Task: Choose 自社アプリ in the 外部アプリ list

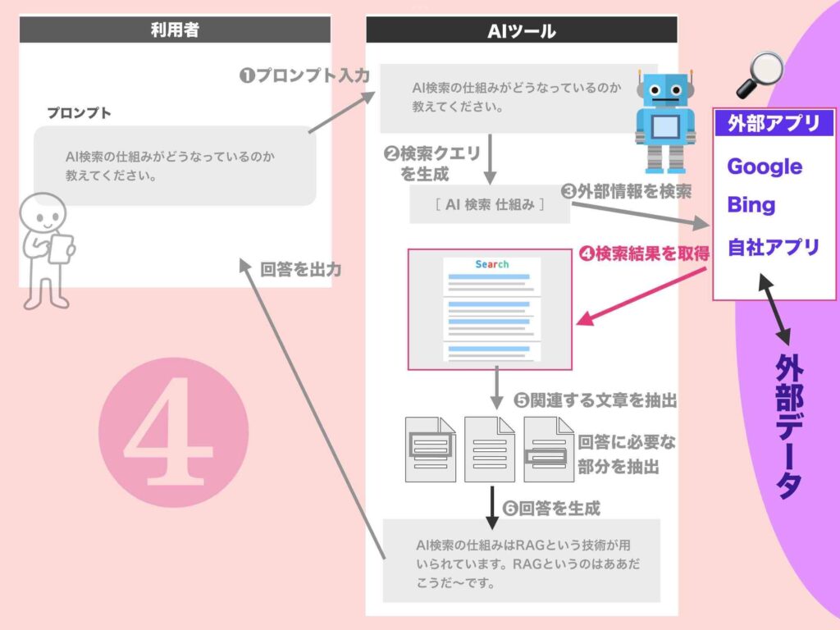Action: [773, 247]
